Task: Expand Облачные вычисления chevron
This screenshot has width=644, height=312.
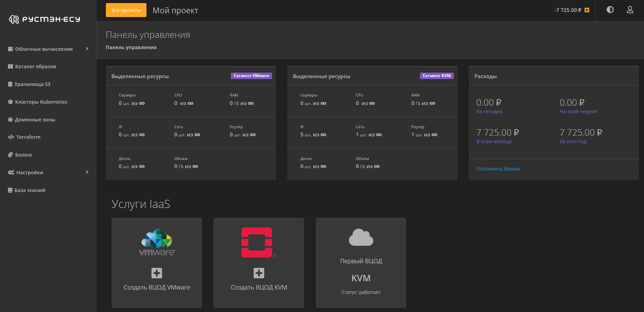Action: click(x=87, y=49)
